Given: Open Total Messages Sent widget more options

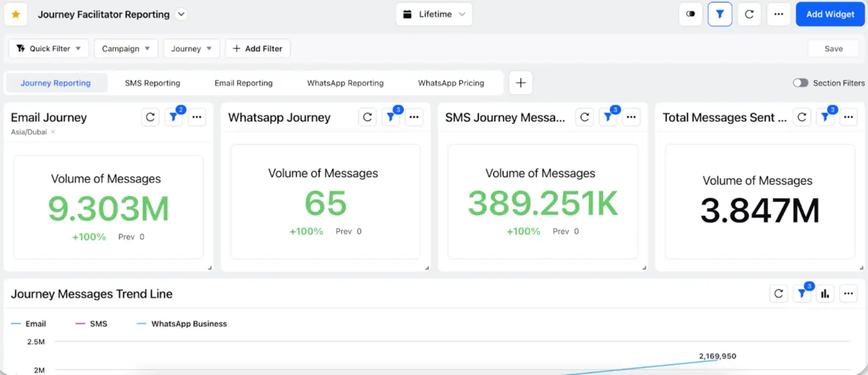Looking at the screenshot, I should tap(849, 117).
